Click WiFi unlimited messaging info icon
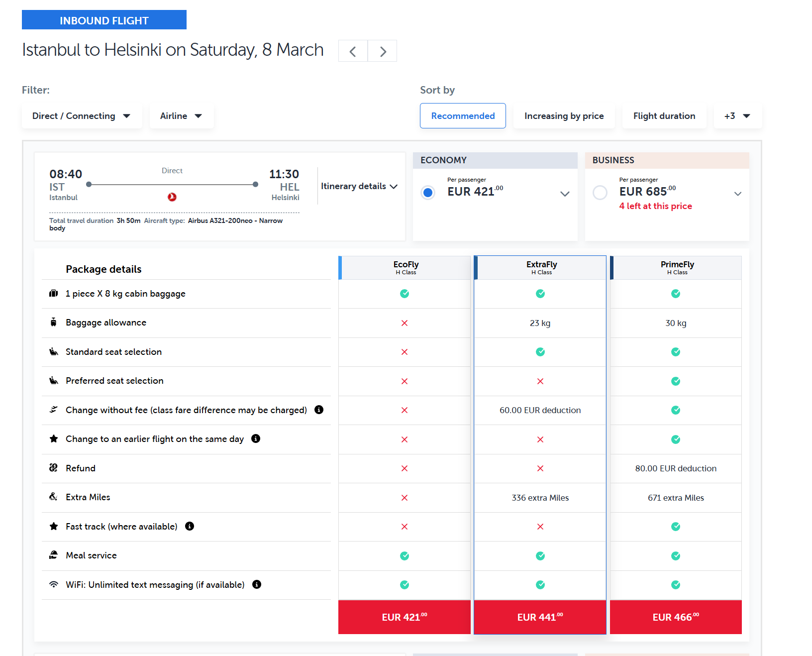The width and height of the screenshot is (812, 656). 257,584
